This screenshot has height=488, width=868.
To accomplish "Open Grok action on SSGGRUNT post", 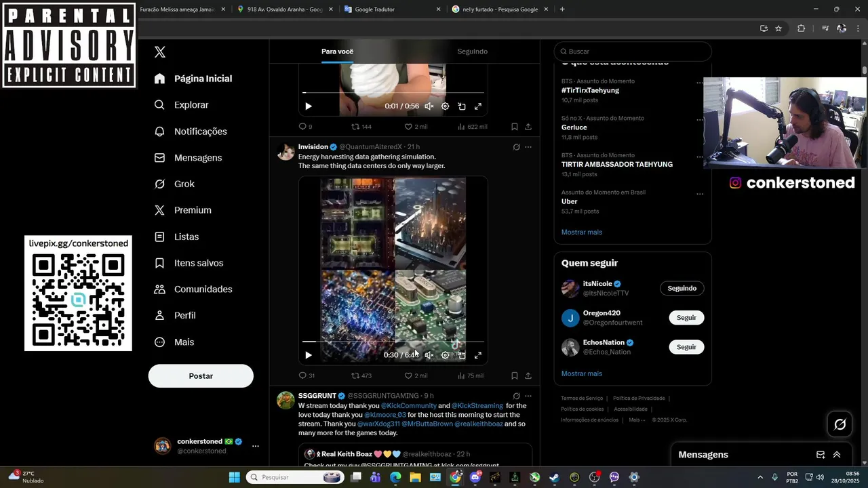I will (x=516, y=396).
